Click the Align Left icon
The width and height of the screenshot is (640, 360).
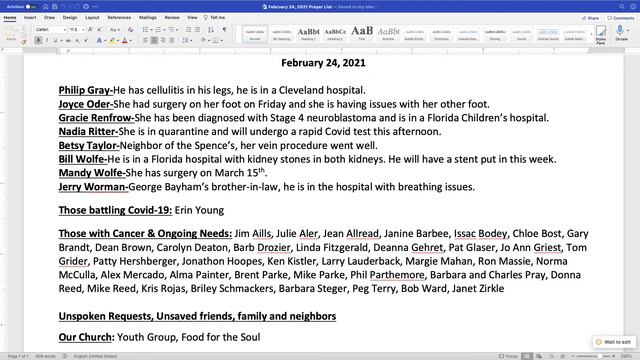pyautogui.click(x=146, y=40)
